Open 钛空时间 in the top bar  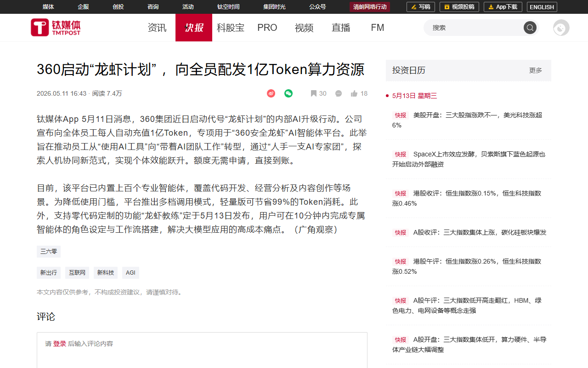click(228, 7)
